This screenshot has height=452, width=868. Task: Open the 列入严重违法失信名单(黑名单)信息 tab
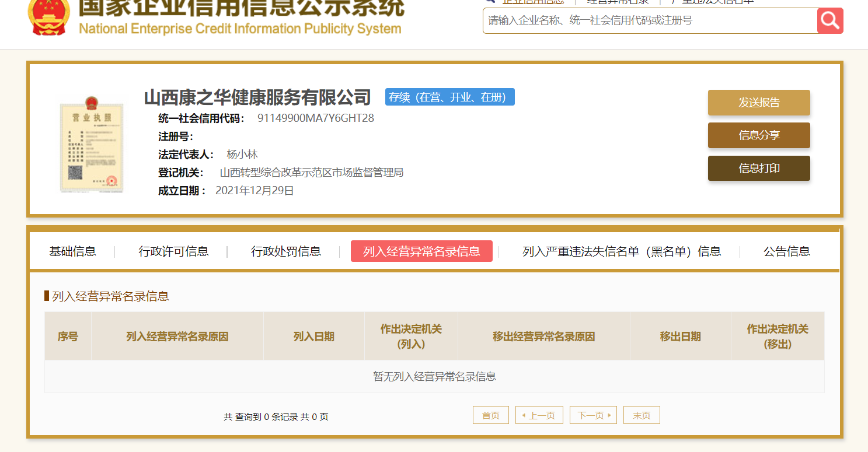coord(622,251)
